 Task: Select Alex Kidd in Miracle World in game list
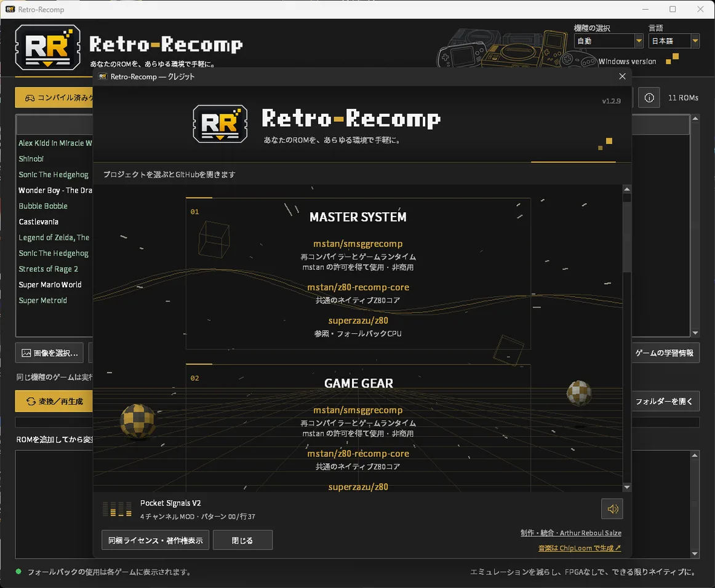click(x=55, y=143)
